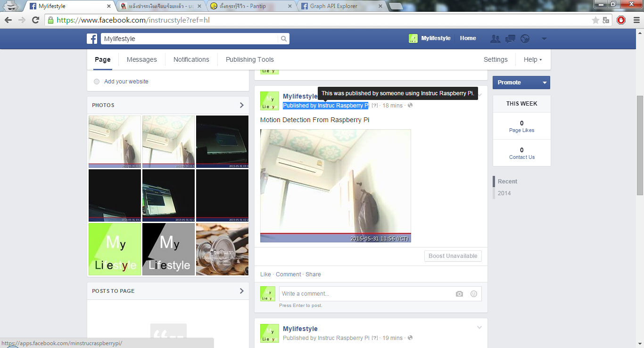644x348 pixels.
Task: Click the [?] help marker on 19 mins post
Action: coord(375,338)
